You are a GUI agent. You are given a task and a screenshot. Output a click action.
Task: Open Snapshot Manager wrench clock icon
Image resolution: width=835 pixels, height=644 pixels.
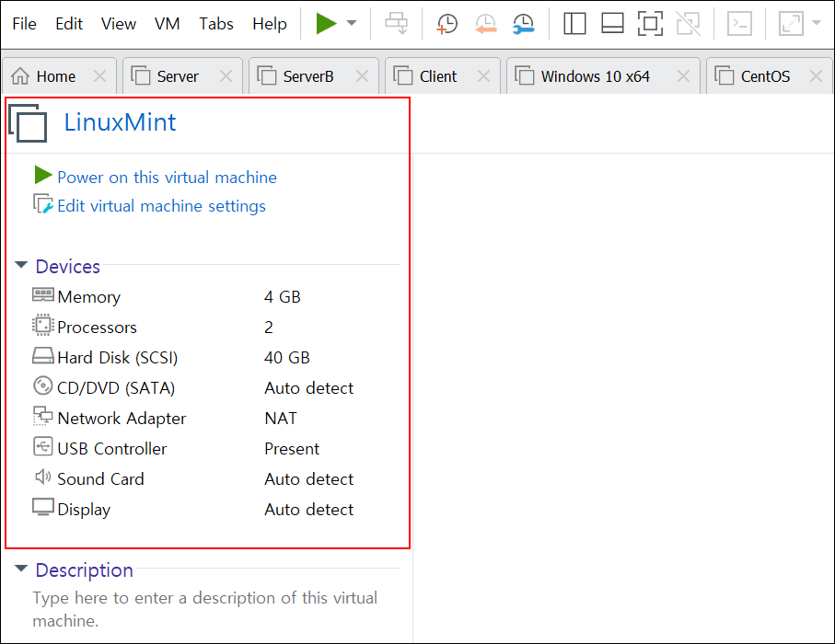(524, 24)
